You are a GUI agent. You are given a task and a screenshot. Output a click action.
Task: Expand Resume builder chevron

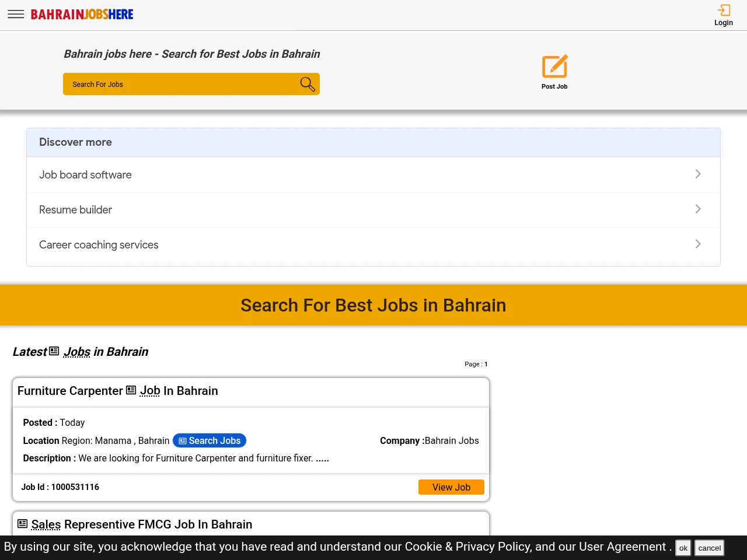point(698,209)
